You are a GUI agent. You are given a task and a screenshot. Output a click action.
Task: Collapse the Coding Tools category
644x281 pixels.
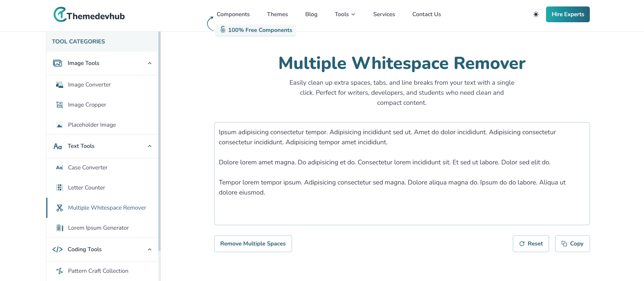tap(150, 249)
